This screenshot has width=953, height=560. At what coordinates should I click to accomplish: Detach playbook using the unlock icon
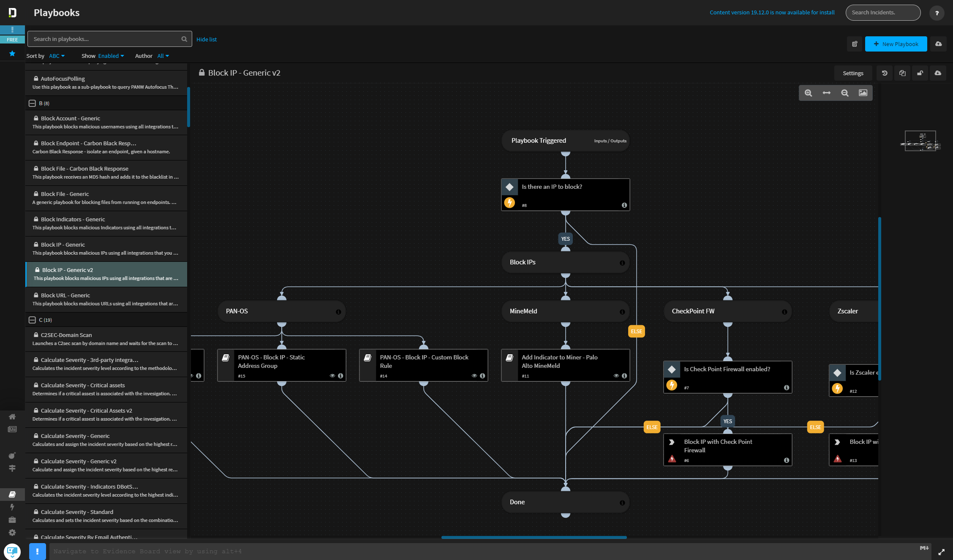click(920, 73)
